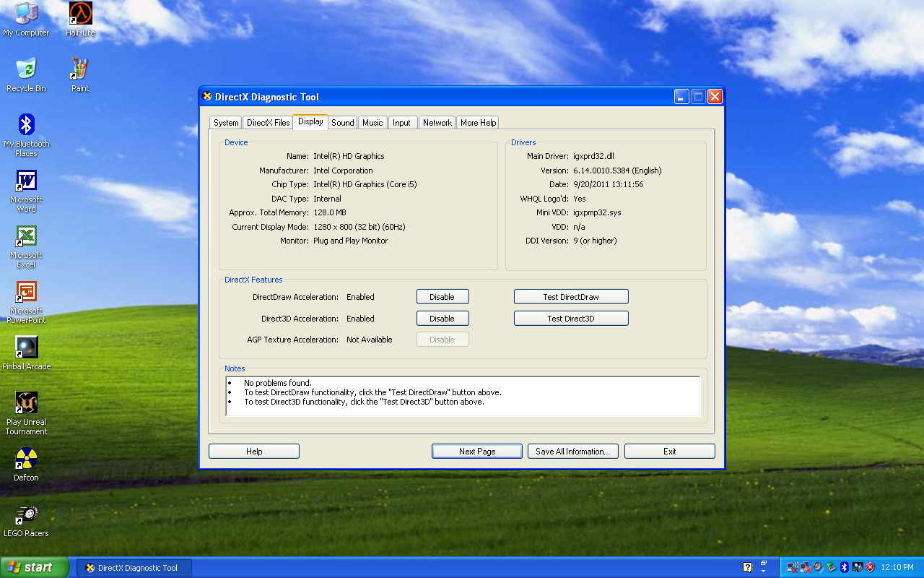
Task: Select the Microsoft Word shortcut
Action: coord(27,191)
